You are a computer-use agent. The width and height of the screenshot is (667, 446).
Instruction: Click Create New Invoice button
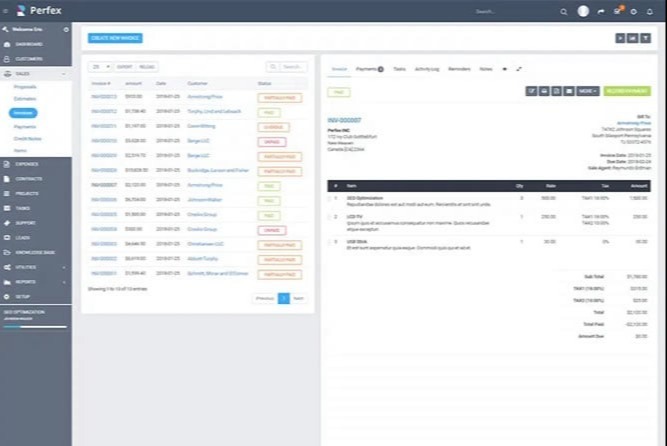[x=115, y=38]
